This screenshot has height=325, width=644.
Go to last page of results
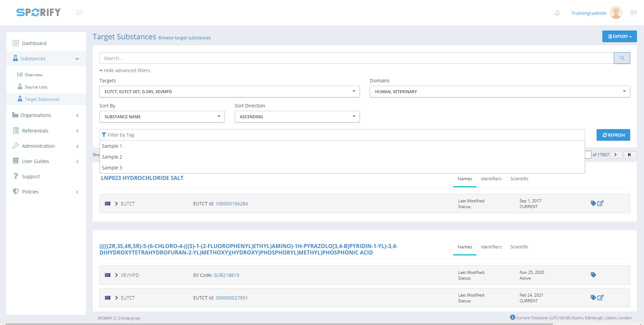(629, 155)
